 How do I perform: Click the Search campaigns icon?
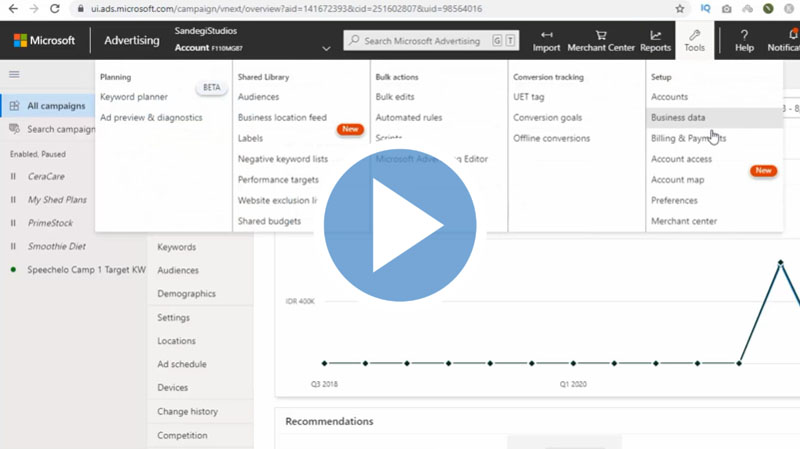(x=14, y=129)
